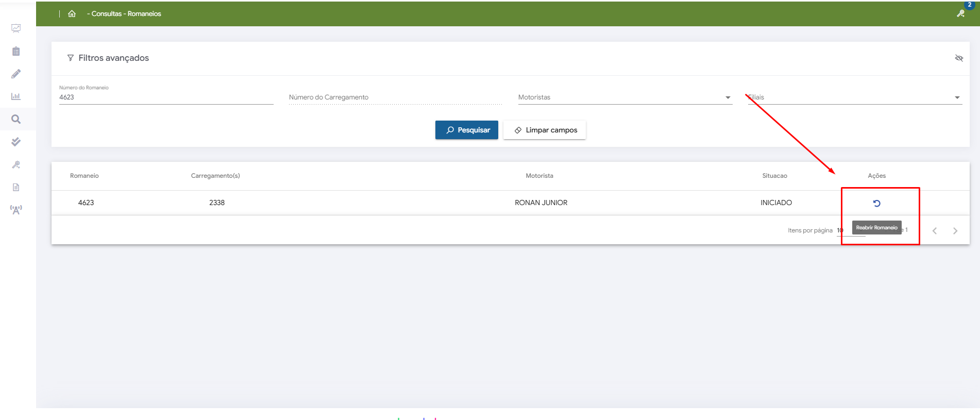Clear fields with Limpar campos
The image size is (980, 420).
coord(545,130)
